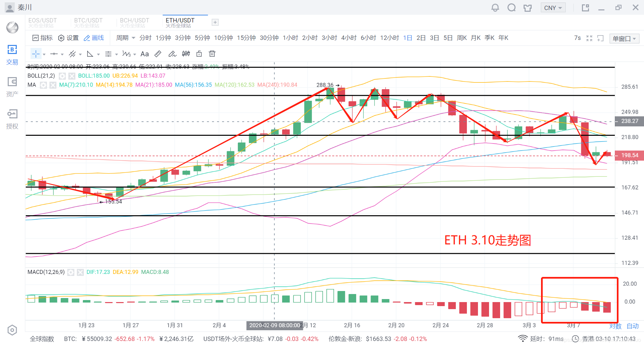Image resolution: width=644 pixels, height=346 pixels.
Task: Expand horizontal line tool dropdown arrow
Action: click(62, 54)
